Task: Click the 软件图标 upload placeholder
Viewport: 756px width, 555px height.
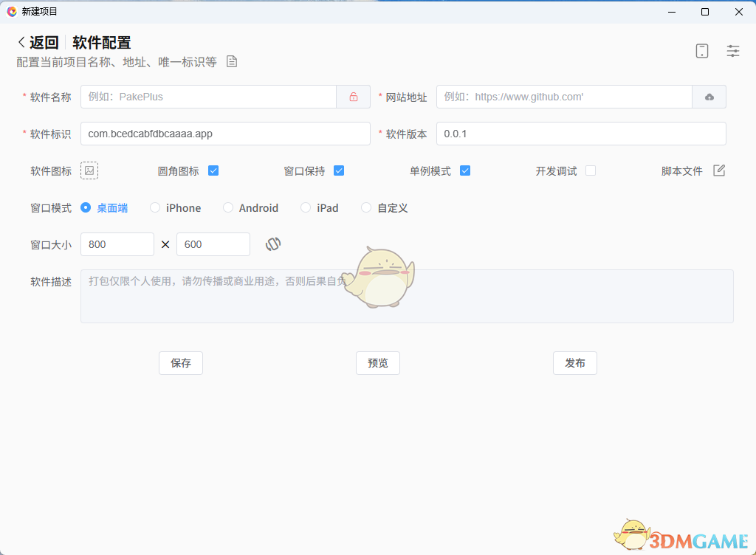Action: tap(89, 170)
